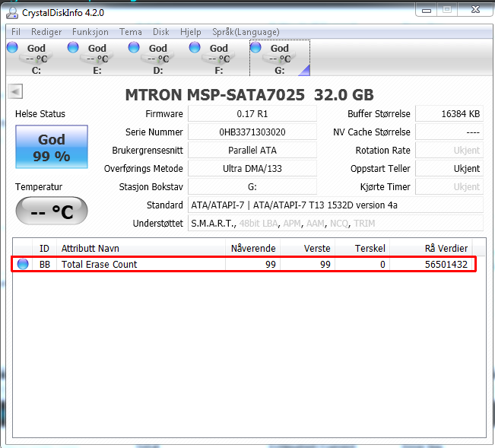Click the Ultra DMA/133 transfer mode field
The image size is (495, 448).
click(x=252, y=169)
